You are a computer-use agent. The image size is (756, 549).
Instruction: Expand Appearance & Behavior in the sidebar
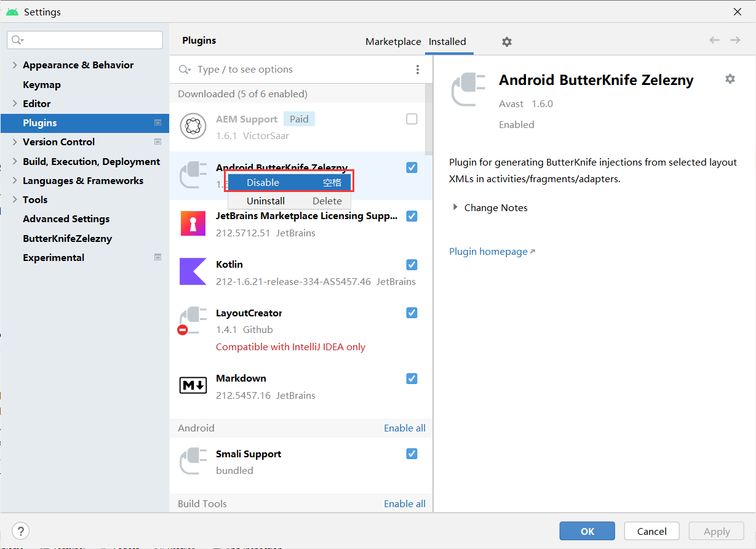14,65
